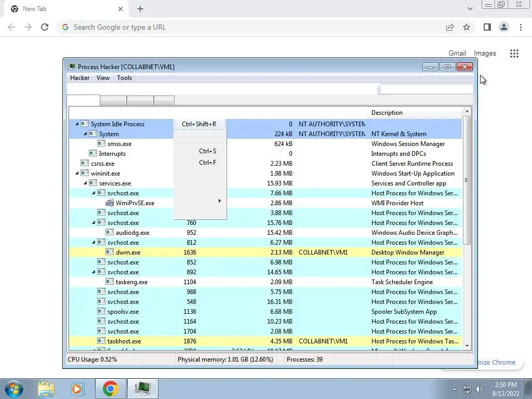Open the submenu arrow menu entry
This screenshot has width=532, height=399.
point(200,201)
